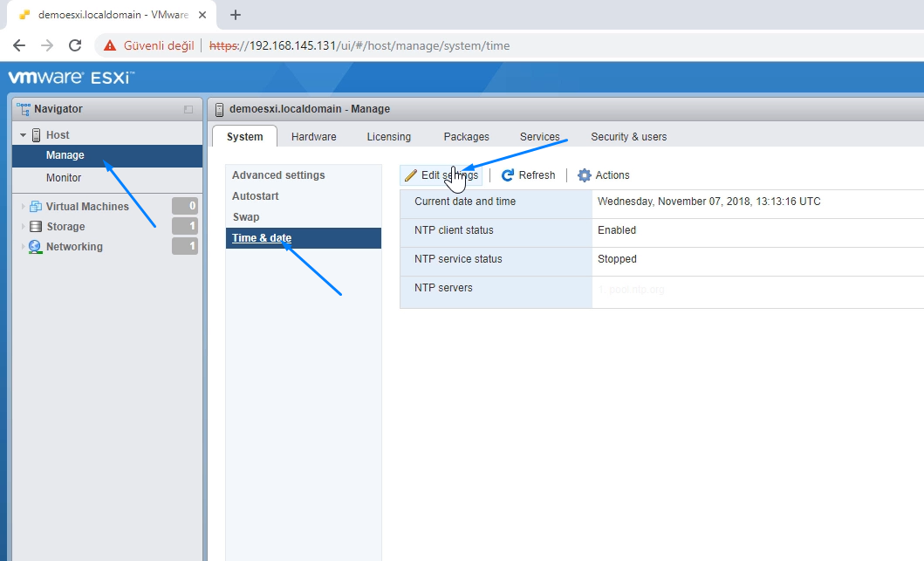
Task: Collapse the Host tree node
Action: (x=23, y=135)
